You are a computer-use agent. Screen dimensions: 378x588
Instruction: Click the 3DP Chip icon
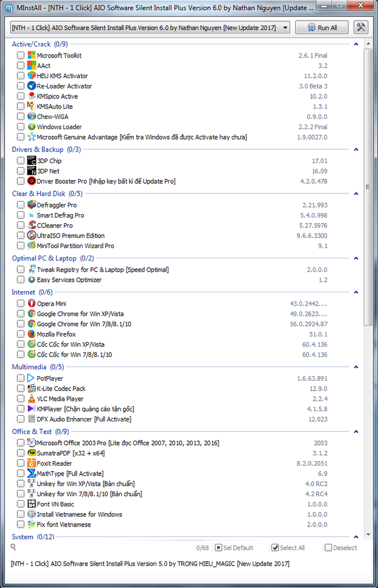pyautogui.click(x=32, y=161)
